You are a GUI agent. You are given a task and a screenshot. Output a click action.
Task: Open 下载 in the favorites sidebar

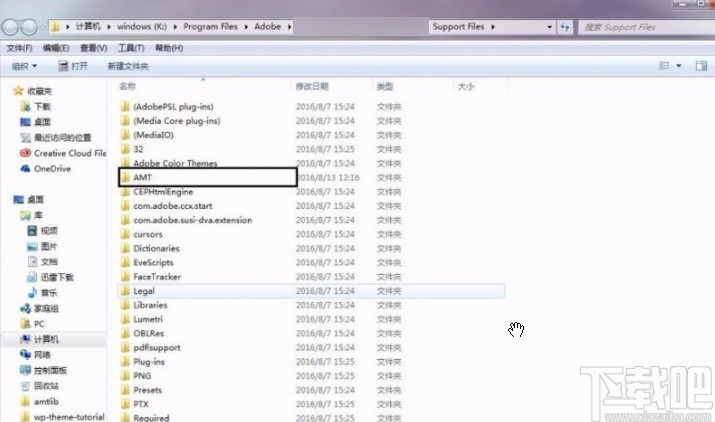(x=36, y=106)
